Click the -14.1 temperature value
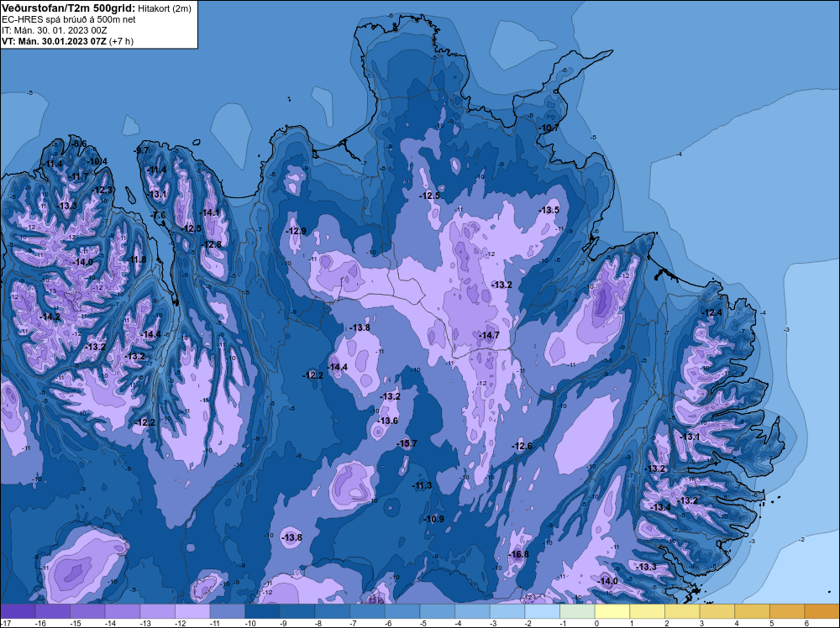Viewport: 840px width, 628px height. click(210, 212)
